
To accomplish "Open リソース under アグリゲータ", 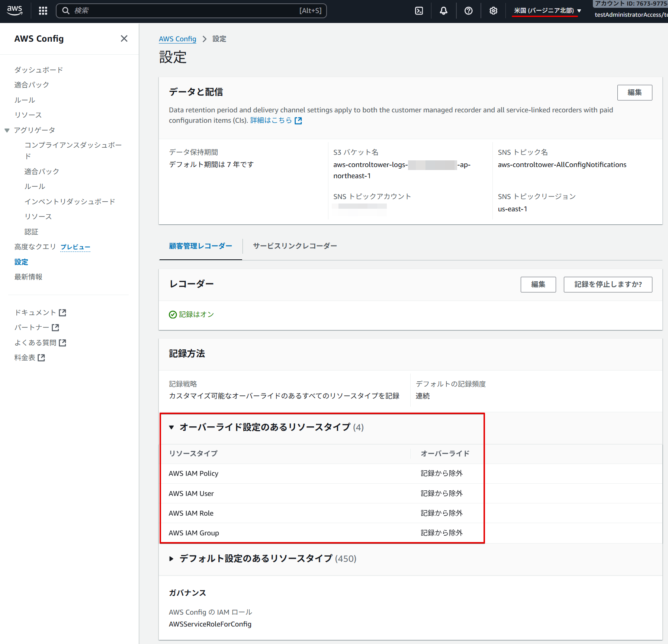I will point(38,217).
